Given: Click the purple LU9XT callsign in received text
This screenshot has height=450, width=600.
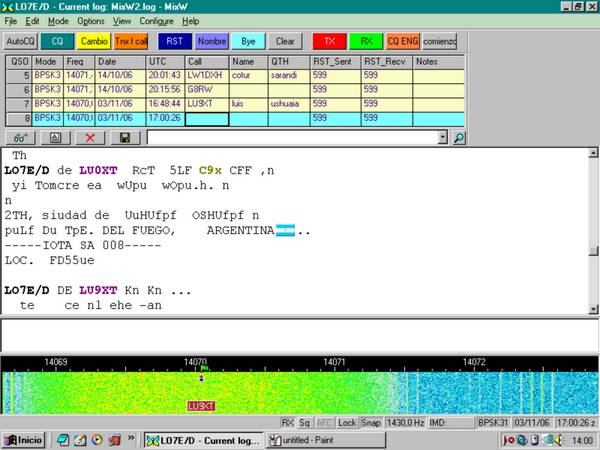Looking at the screenshot, I should coord(98,290).
